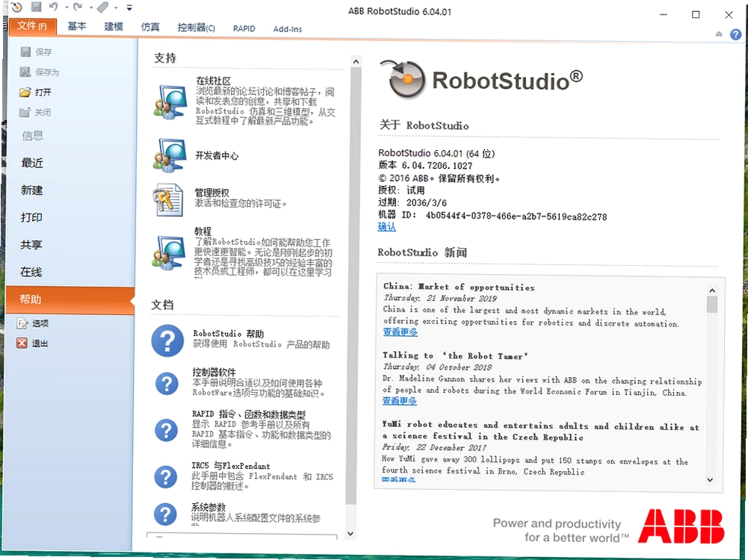Open 管理授权 license management text

[211, 193]
